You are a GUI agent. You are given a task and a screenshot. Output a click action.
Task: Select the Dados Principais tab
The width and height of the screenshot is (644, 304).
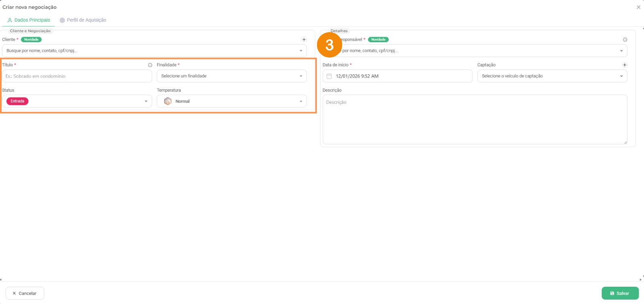coord(29,20)
